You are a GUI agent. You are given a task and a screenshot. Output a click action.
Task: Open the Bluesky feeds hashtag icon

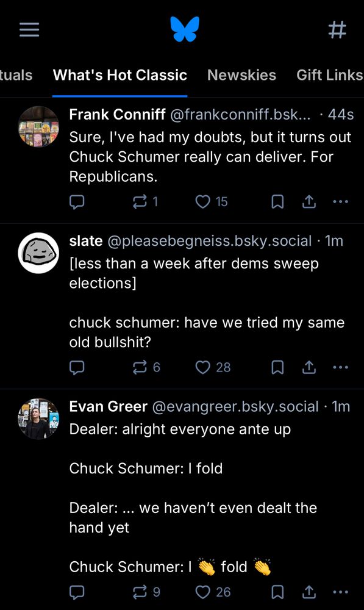click(338, 29)
